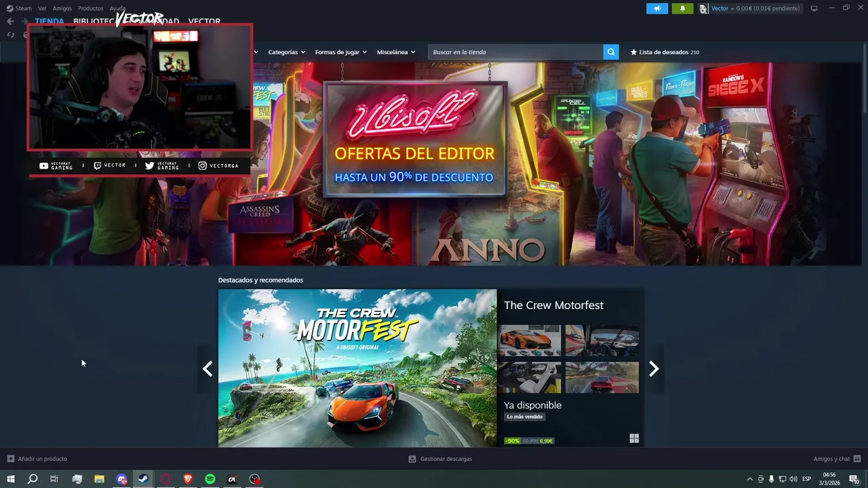Switch to the VECTOR profile tab
The width and height of the screenshot is (868, 488).
(x=204, y=21)
